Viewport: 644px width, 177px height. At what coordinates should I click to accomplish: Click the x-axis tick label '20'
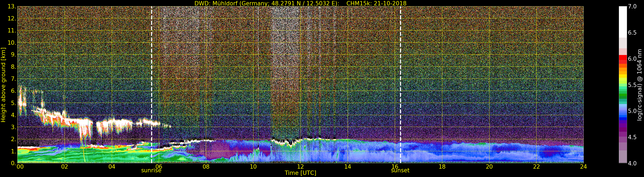(x=489, y=167)
